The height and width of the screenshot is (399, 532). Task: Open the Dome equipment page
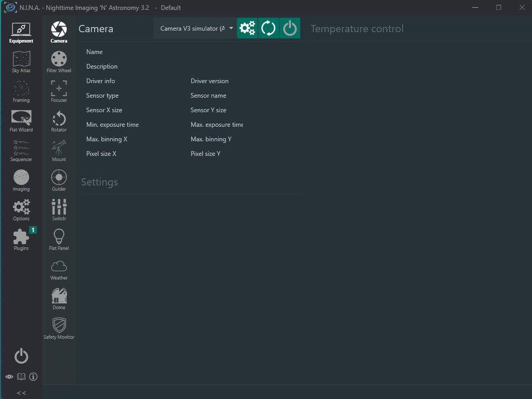coord(59,299)
